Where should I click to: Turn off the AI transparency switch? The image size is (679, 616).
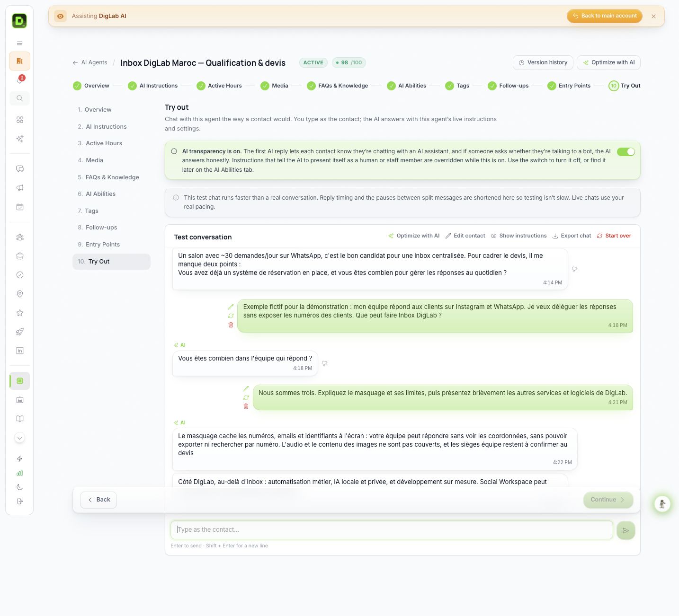[x=625, y=151]
